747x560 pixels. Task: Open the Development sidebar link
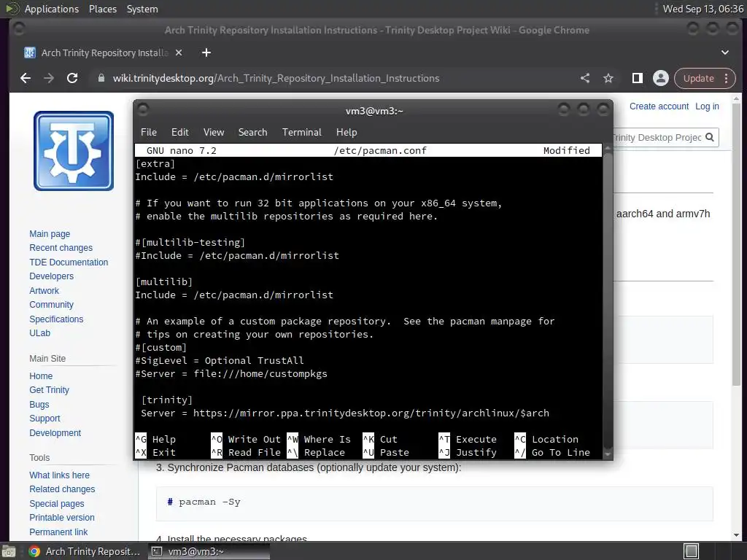coord(55,433)
